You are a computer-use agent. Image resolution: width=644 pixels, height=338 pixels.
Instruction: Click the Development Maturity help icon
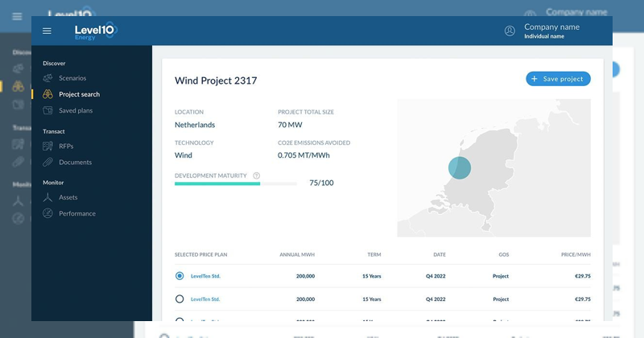pos(256,175)
